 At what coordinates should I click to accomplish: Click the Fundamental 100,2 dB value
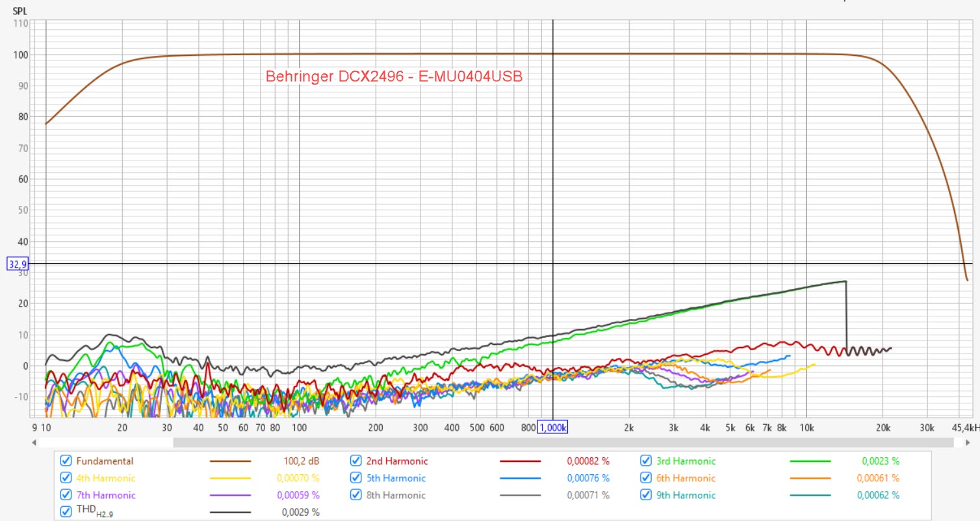point(303,461)
